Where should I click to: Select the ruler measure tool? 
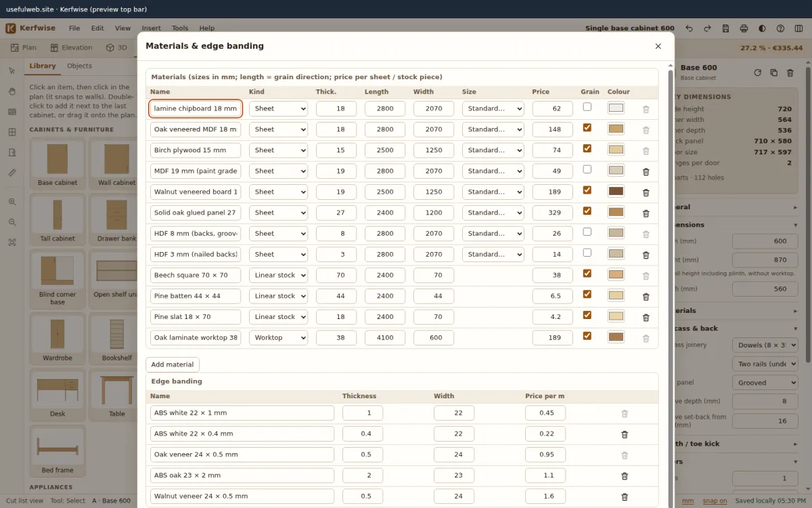click(12, 173)
